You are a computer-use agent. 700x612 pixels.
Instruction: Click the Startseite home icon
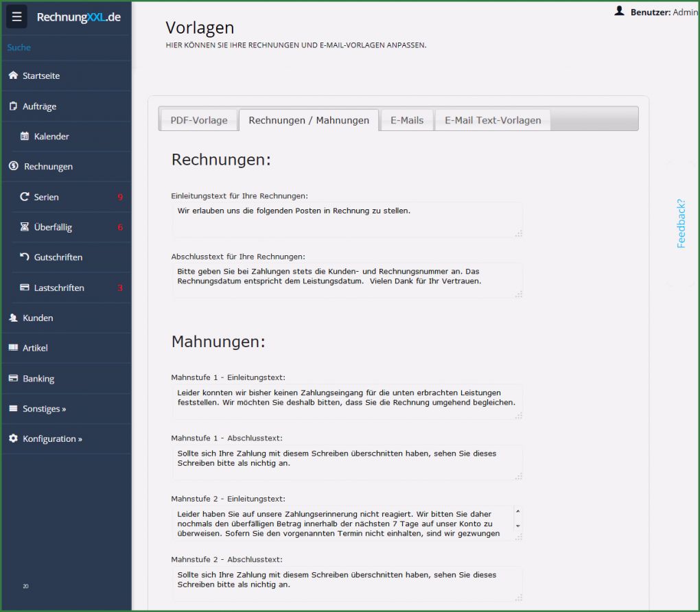[x=13, y=75]
